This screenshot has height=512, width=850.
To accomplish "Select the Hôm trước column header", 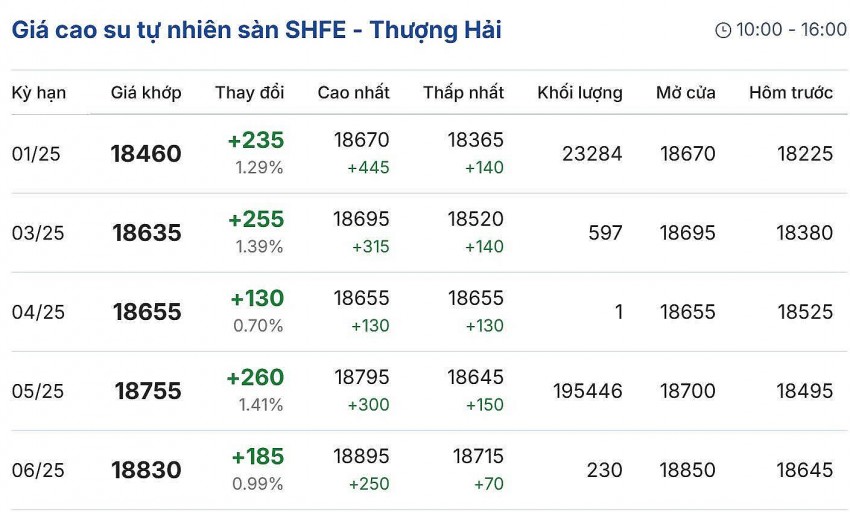I will point(790,93).
